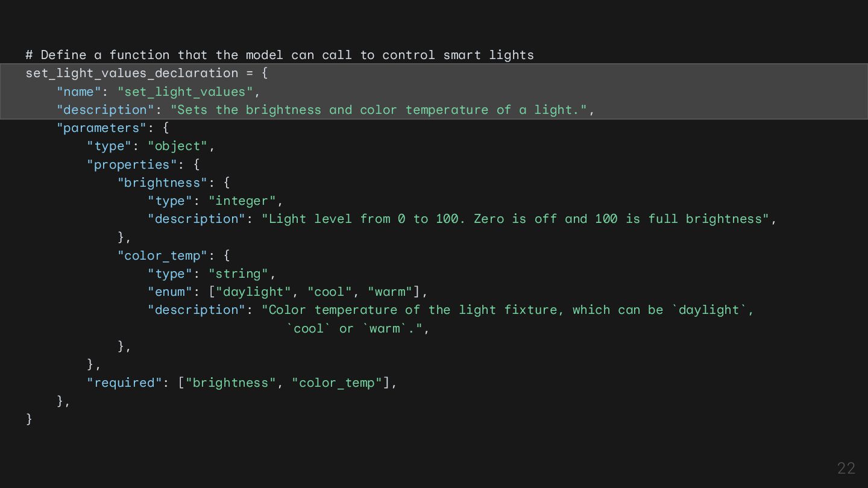
Task: Click the top-level "description" key
Action: [x=105, y=110]
